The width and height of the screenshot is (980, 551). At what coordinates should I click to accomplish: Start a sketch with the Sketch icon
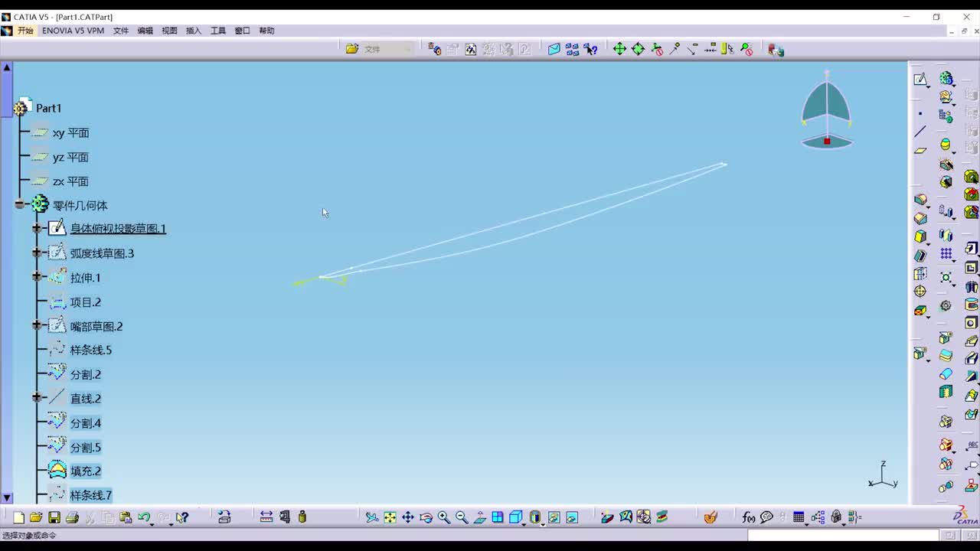coord(920,80)
